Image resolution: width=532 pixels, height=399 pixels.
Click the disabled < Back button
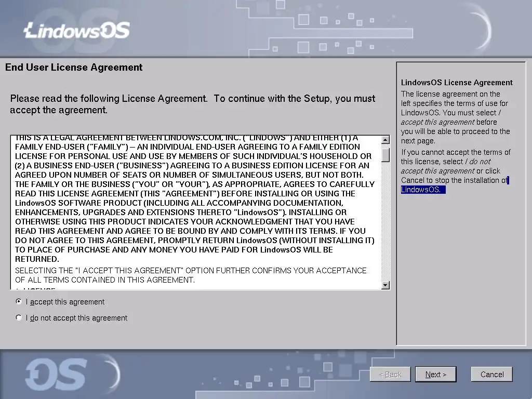[x=390, y=374]
